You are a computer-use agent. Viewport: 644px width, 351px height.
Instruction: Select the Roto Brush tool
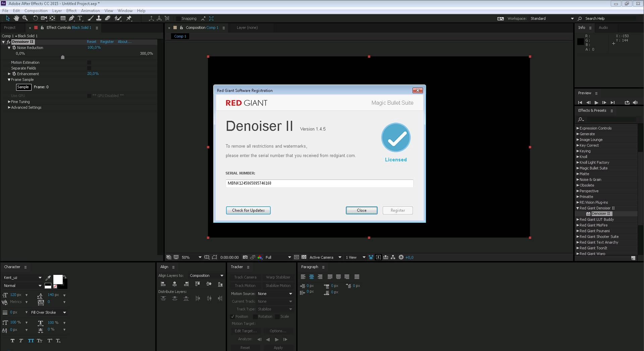coord(118,18)
